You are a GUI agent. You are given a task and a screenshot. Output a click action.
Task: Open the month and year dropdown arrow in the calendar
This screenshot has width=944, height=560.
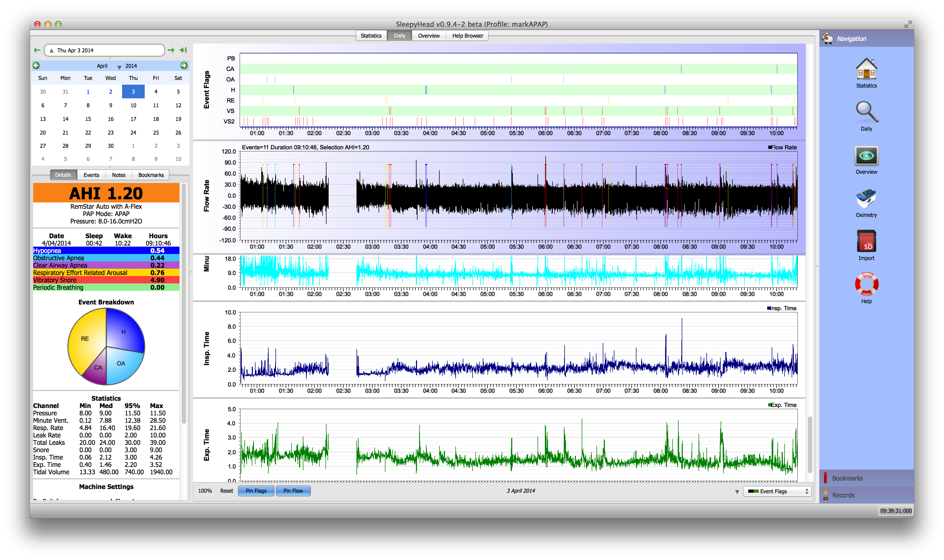click(119, 67)
